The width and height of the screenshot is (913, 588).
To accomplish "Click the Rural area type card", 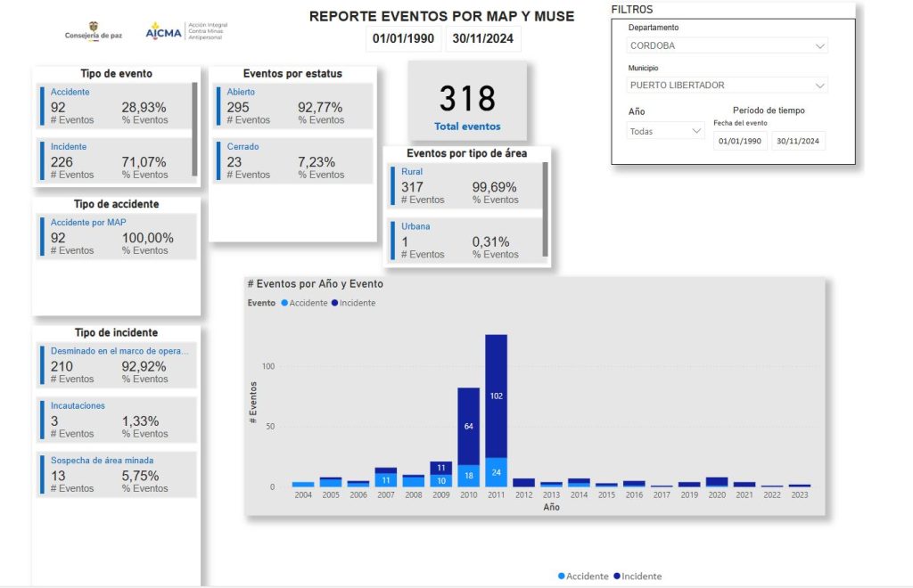I will pyautogui.click(x=465, y=185).
